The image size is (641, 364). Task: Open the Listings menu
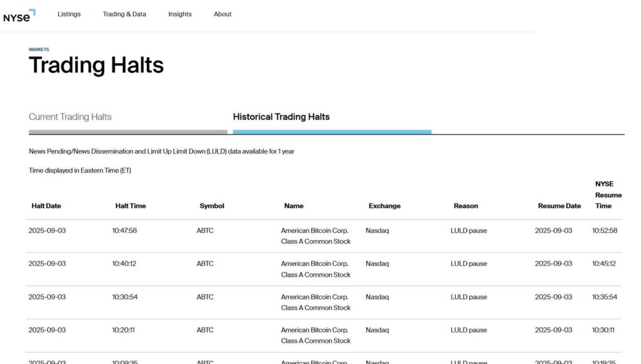click(x=69, y=14)
